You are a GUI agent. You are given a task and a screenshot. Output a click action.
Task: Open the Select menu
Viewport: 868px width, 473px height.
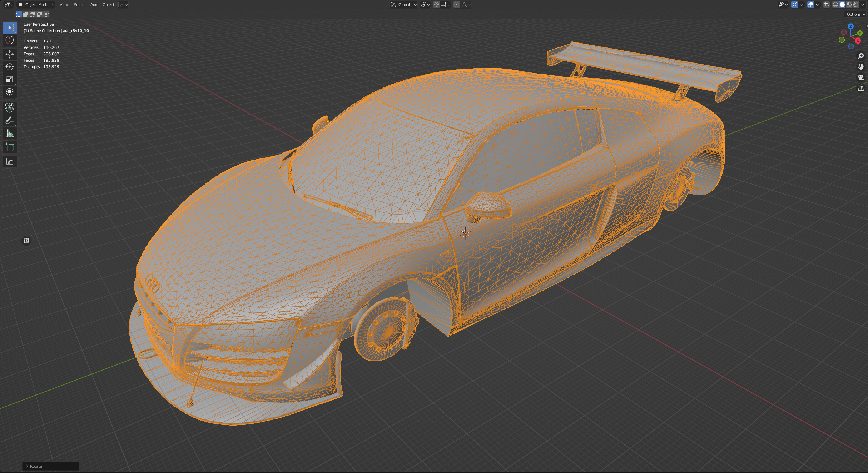pos(79,5)
